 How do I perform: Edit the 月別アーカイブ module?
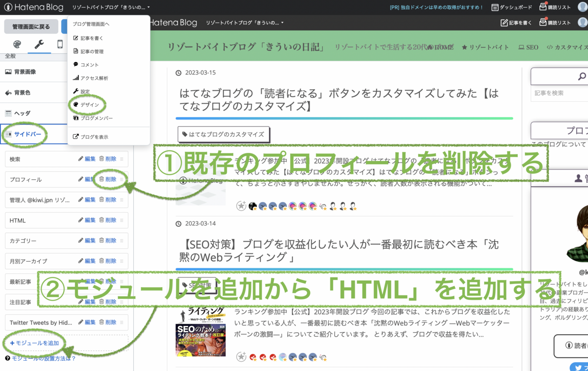[x=87, y=261]
